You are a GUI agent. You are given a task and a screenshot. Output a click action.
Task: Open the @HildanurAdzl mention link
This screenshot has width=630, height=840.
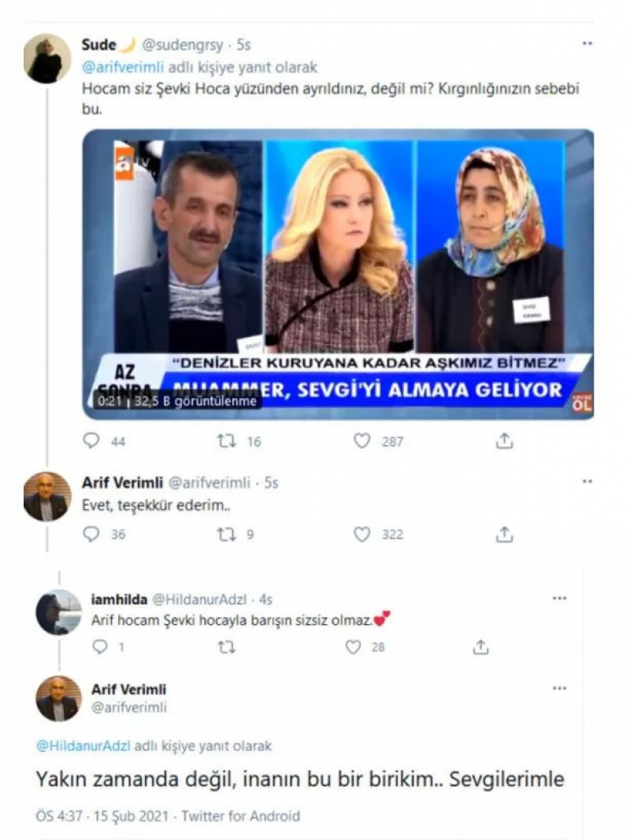(83, 745)
